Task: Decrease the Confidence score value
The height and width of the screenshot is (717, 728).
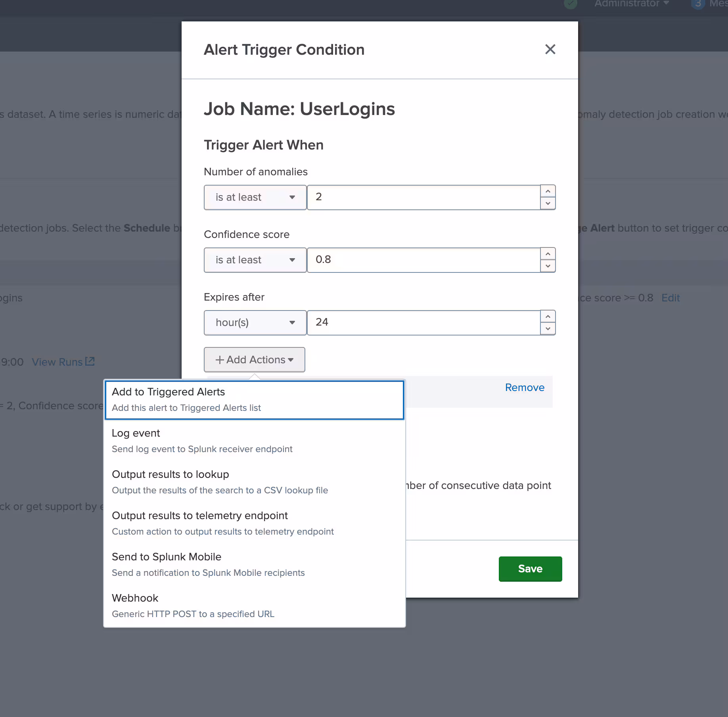Action: pyautogui.click(x=548, y=266)
